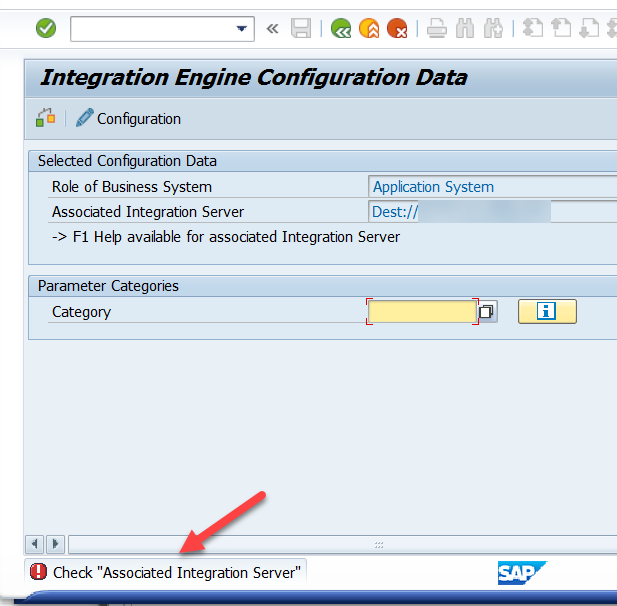Click the Application System role field

[x=493, y=187]
